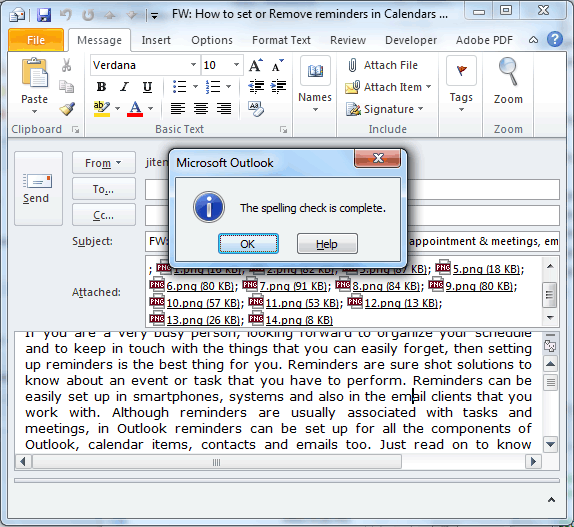Toggle Underline formatting
Image resolution: width=574 pixels, height=527 pixels.
(147, 87)
